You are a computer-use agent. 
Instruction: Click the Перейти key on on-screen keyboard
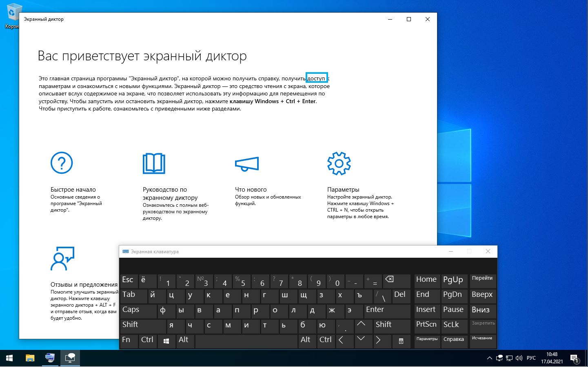[x=483, y=281]
